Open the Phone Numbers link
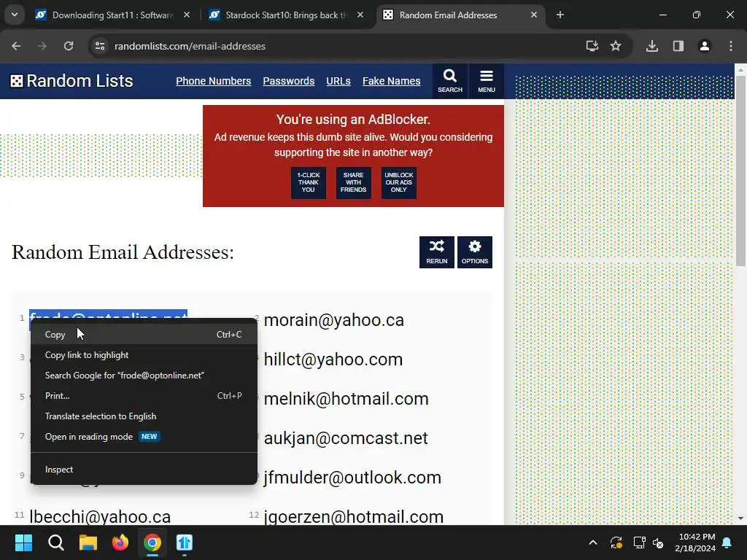The image size is (747, 560). pos(214,81)
